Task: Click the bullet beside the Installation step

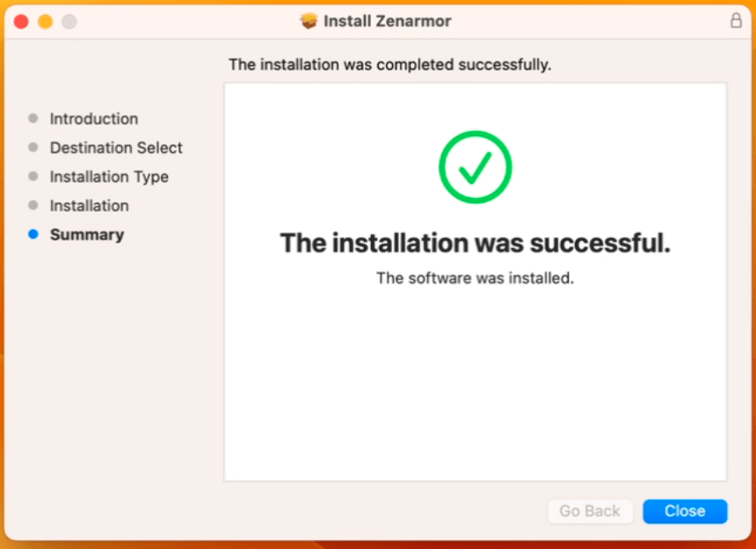Action: point(33,206)
